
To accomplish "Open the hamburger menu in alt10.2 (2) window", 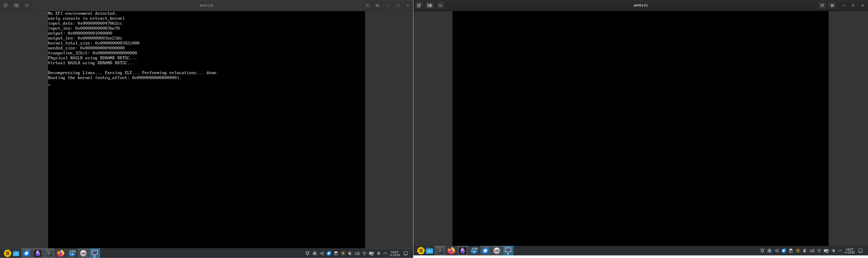I will tap(377, 5).
